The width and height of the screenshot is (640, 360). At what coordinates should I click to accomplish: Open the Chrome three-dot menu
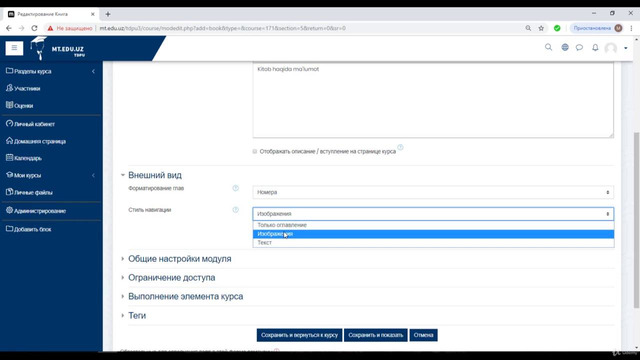pyautogui.click(x=631, y=28)
